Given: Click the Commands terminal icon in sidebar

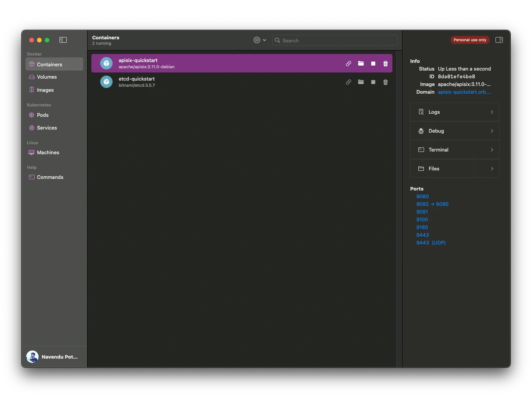Looking at the screenshot, I should tap(32, 177).
